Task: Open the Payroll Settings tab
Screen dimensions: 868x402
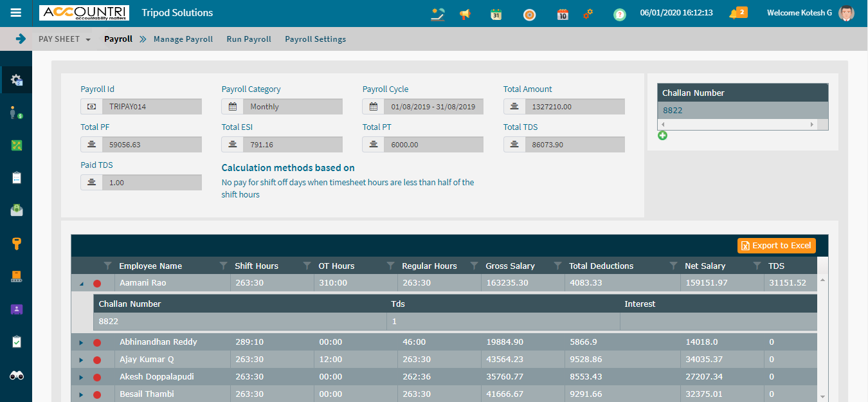Action: click(x=315, y=39)
